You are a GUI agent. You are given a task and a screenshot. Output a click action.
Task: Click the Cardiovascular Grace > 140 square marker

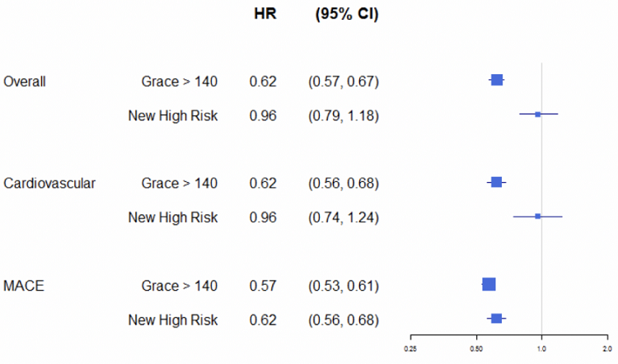(x=497, y=182)
